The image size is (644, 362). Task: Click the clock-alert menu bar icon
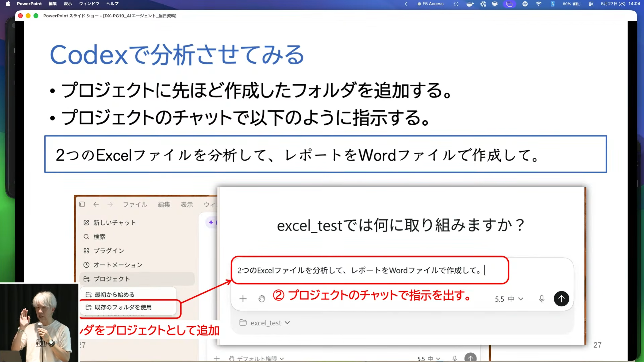[456, 4]
